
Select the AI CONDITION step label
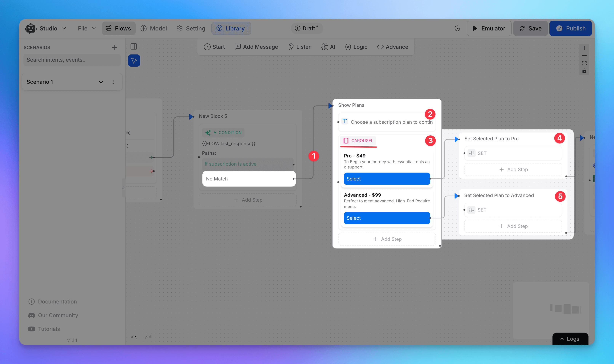tap(223, 133)
